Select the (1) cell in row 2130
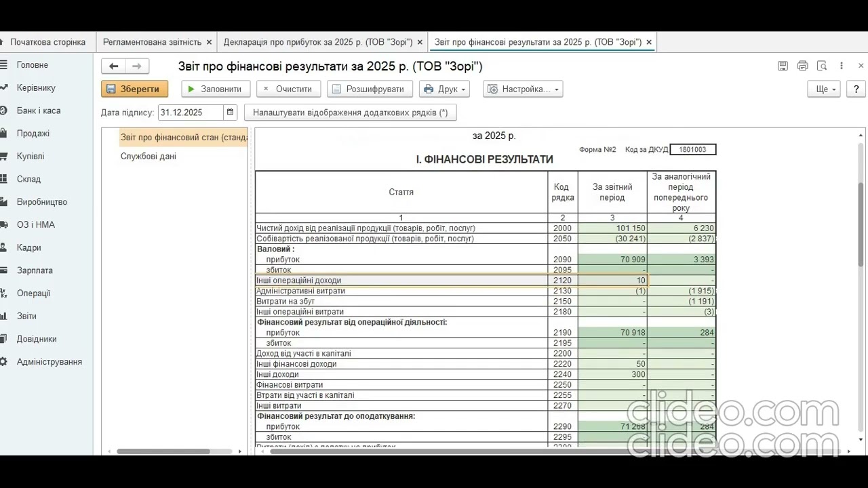The width and height of the screenshot is (868, 488). [612, 291]
